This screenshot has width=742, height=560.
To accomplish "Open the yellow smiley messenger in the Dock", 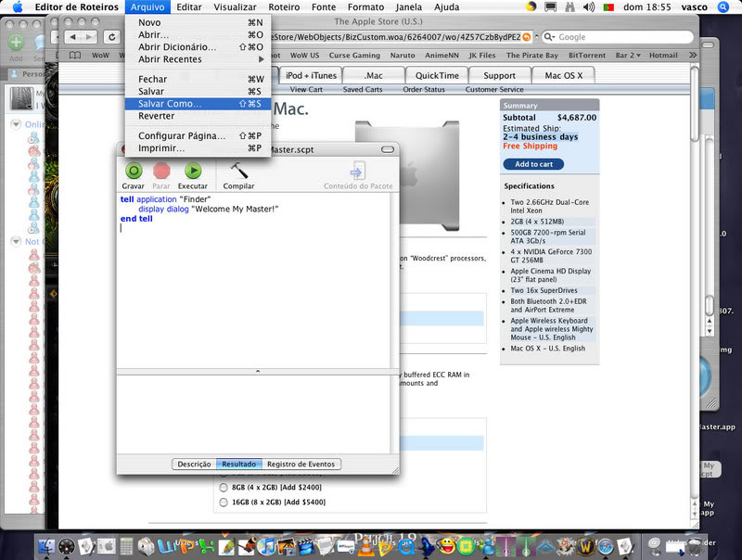I will tap(446, 546).
